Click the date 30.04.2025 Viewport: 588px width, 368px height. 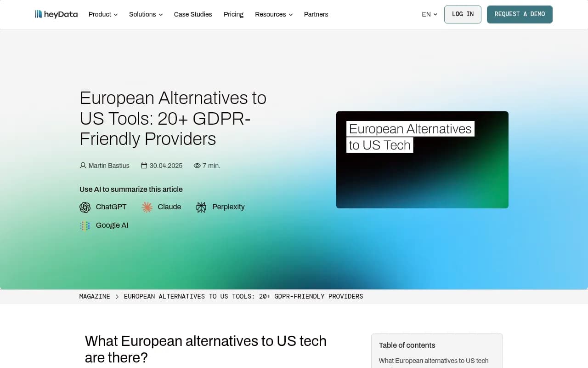tap(166, 166)
